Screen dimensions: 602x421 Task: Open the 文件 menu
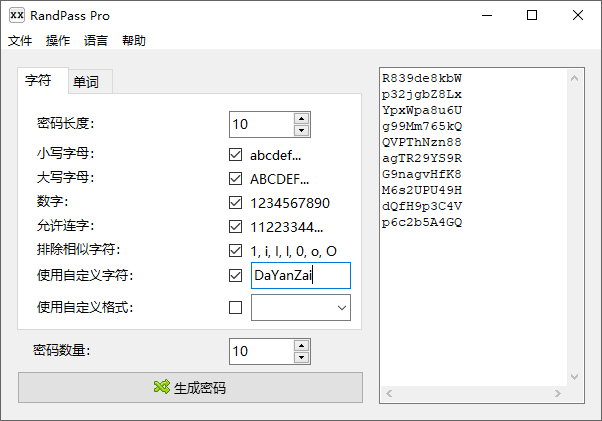20,40
